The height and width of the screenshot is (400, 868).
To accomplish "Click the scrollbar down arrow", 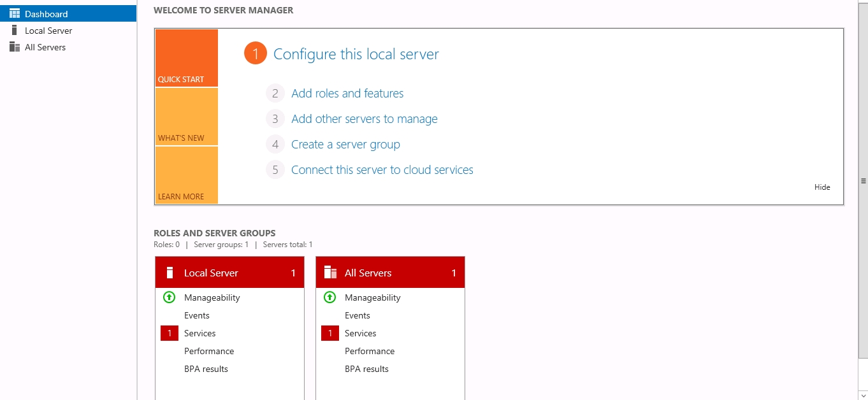I will (x=864, y=394).
